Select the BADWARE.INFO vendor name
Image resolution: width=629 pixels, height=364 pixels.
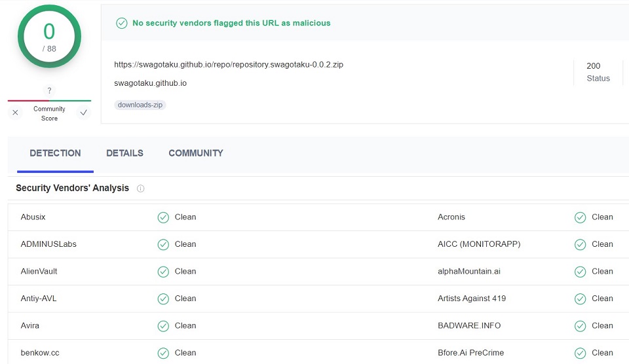(x=469, y=325)
